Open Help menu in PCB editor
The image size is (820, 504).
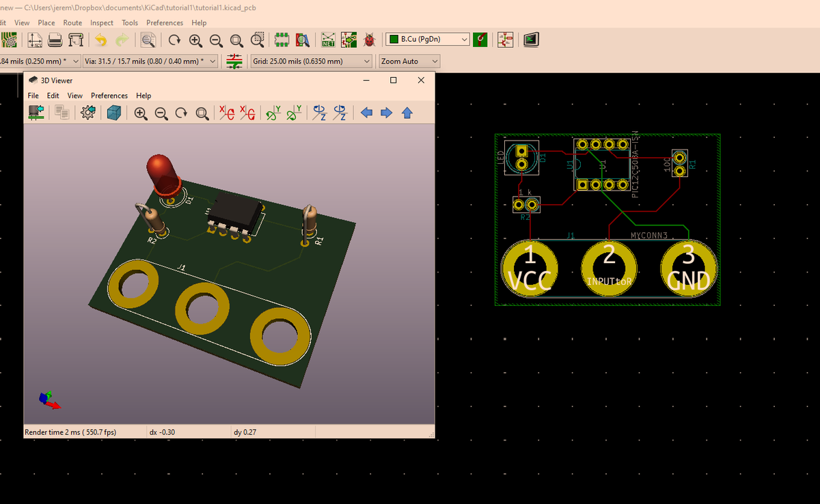pyautogui.click(x=199, y=23)
